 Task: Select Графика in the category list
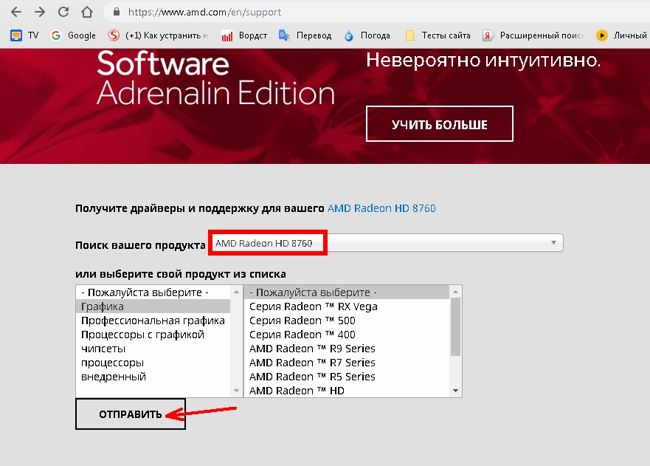pyautogui.click(x=153, y=306)
